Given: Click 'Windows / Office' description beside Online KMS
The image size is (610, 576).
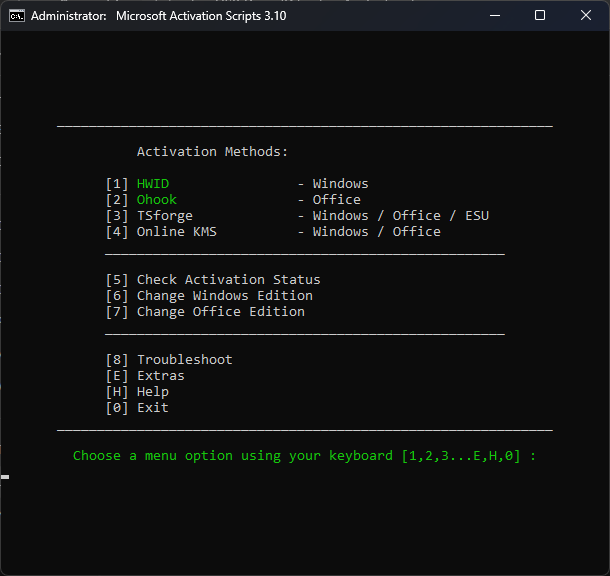Looking at the screenshot, I should [377, 231].
